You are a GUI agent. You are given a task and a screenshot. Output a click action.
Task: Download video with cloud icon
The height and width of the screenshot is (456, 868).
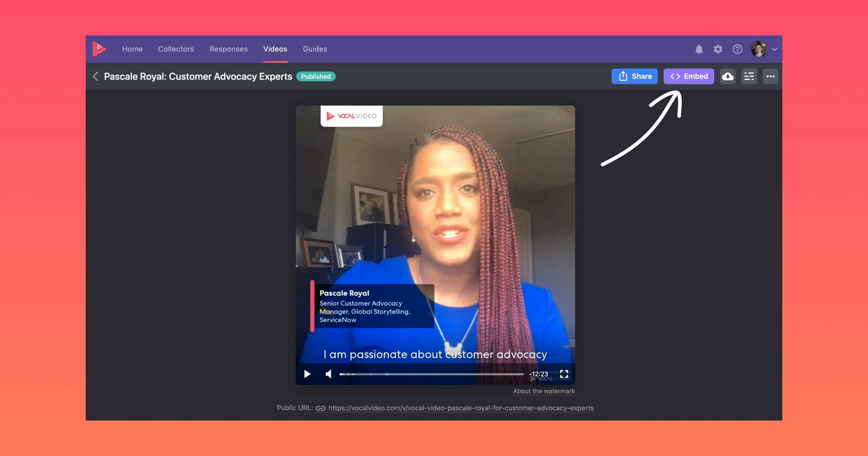pyautogui.click(x=728, y=76)
